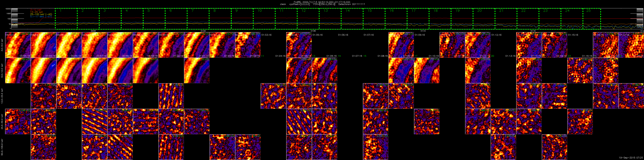The height and width of the screenshot is (160, 644).
Task: Open the 25.0-50.0 keV image for interval 12
Action: [299, 122]
